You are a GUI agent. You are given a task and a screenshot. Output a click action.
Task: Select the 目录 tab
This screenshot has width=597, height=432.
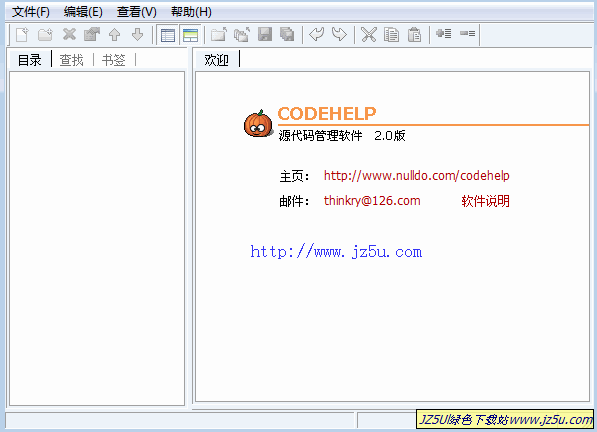30,60
